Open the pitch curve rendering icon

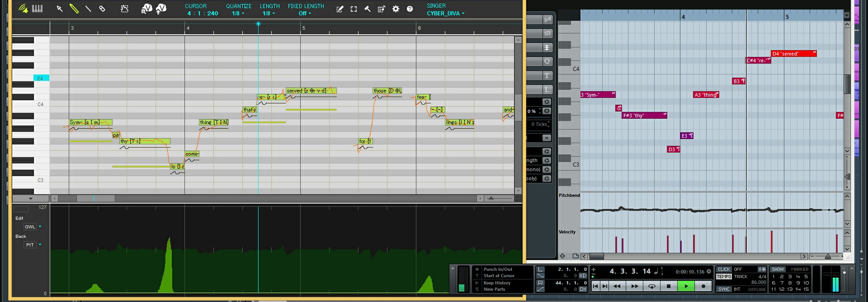[124, 9]
